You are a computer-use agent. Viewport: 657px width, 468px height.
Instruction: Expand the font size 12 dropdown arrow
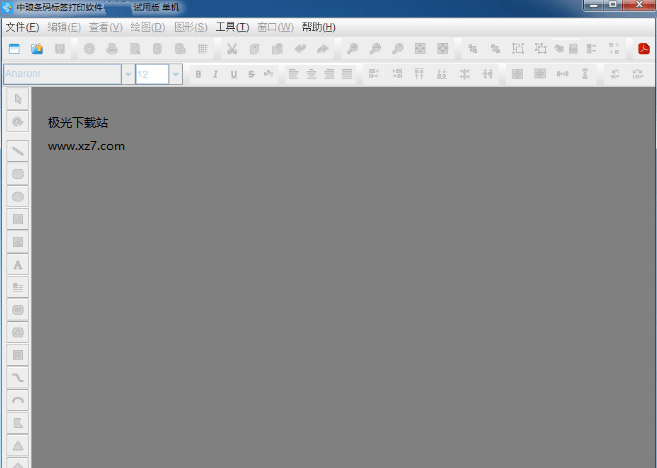pyautogui.click(x=176, y=74)
